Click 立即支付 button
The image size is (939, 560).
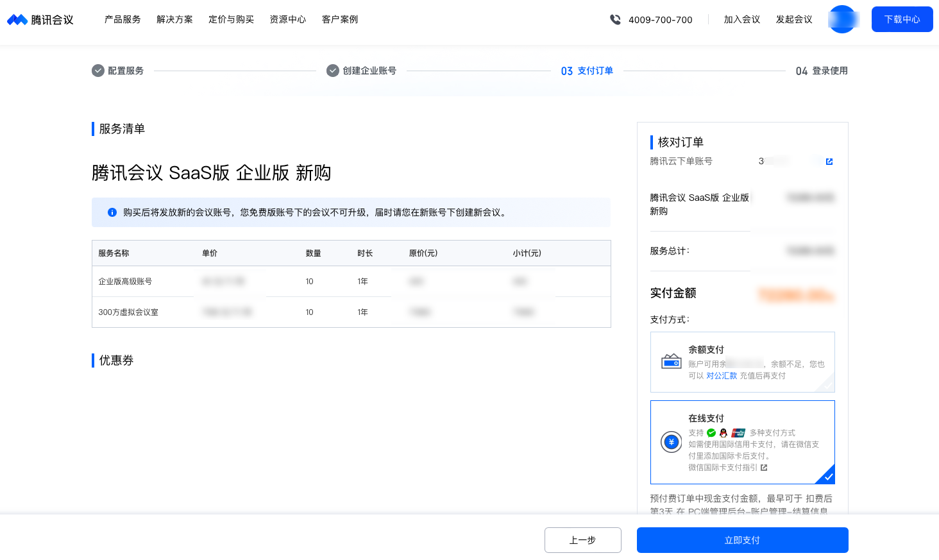(x=743, y=540)
